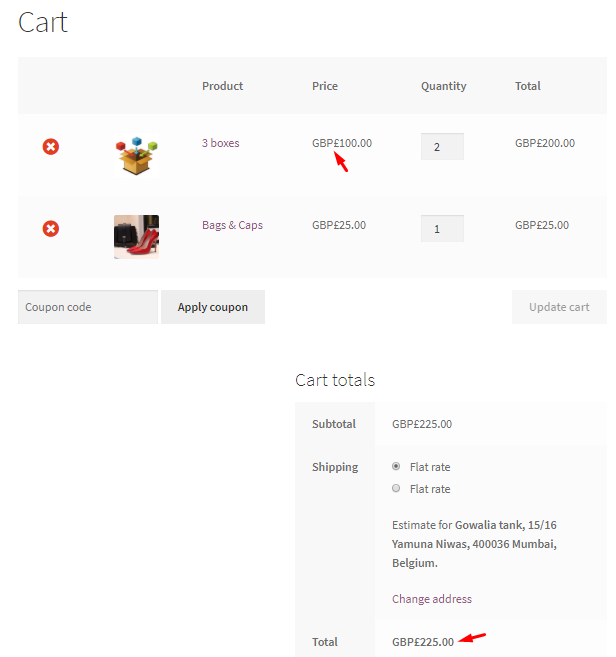The image size is (616, 657).
Task: Click the GBP£100.00 price of 3 boxes
Action: pyautogui.click(x=341, y=143)
